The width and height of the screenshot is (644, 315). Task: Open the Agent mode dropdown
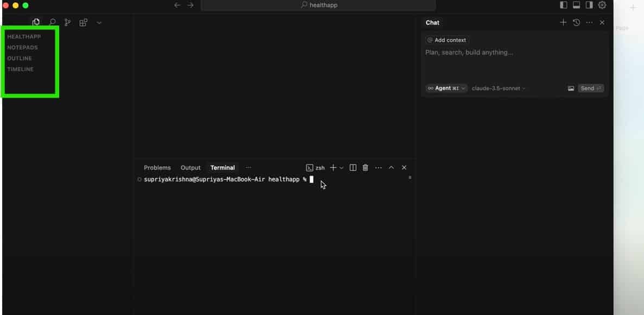[x=447, y=88]
